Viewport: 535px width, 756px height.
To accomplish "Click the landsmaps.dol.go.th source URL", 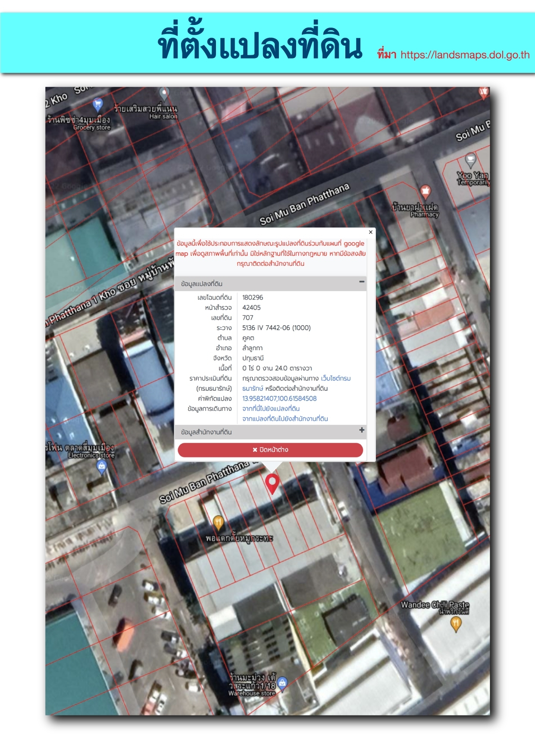I will click(465, 55).
